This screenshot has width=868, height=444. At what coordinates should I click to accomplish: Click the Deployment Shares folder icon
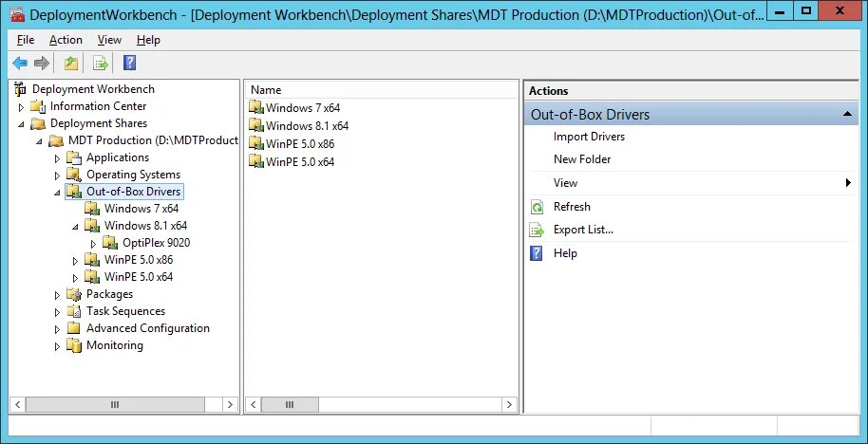point(38,123)
